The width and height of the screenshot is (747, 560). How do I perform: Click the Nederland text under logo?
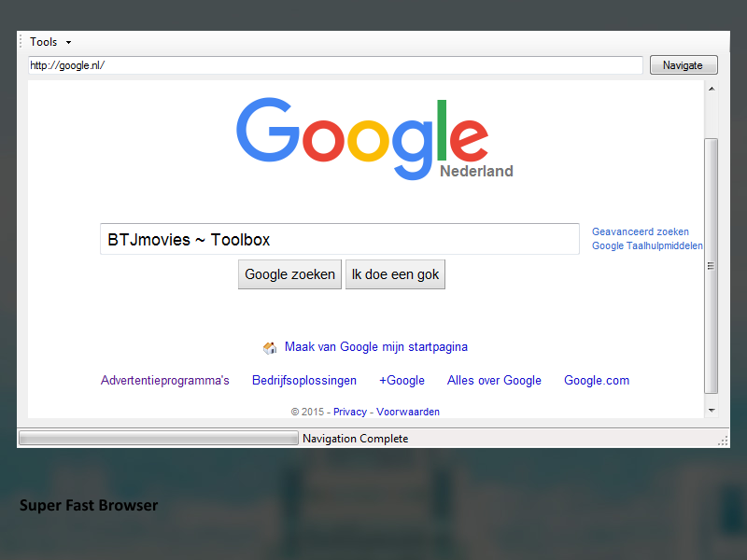(476, 171)
